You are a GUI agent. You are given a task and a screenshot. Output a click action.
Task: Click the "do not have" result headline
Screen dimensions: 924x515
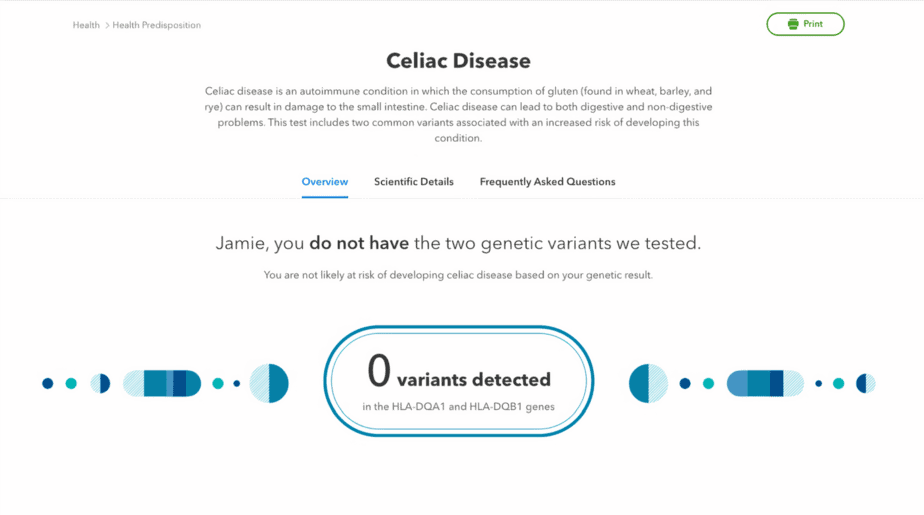click(x=458, y=243)
